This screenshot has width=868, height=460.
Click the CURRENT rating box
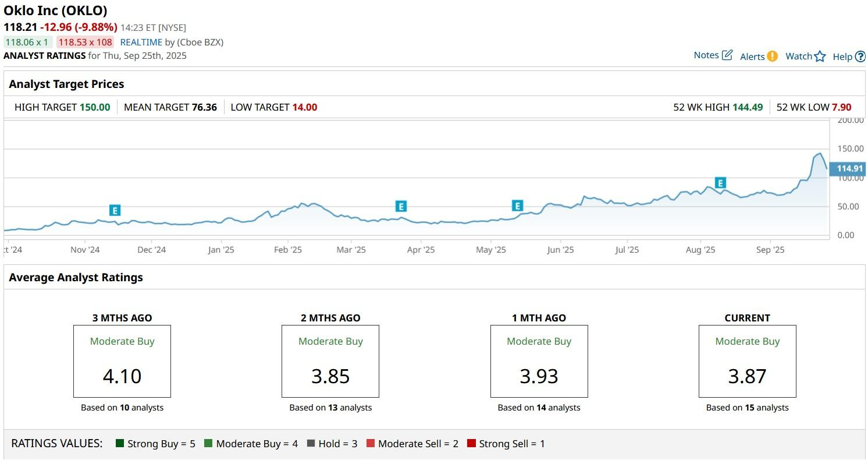point(748,361)
